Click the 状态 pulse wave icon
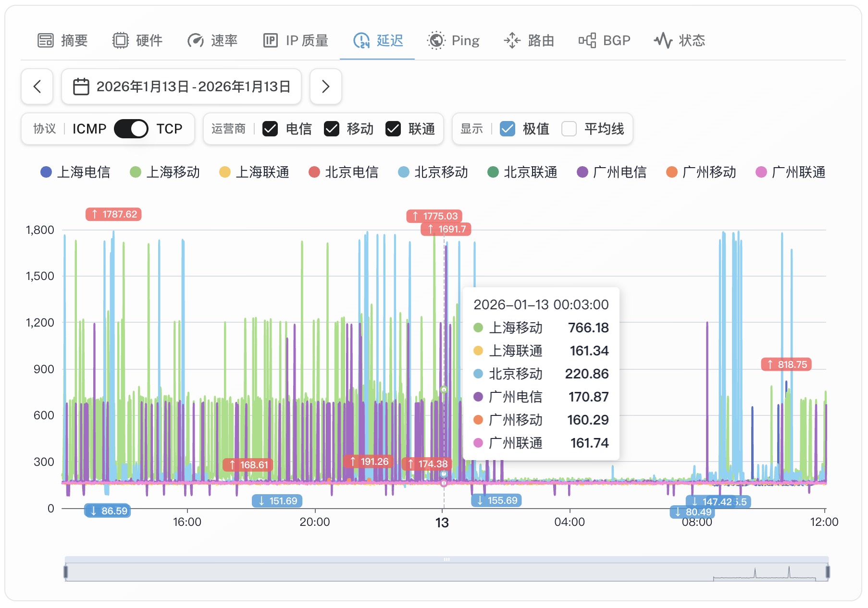 663,40
